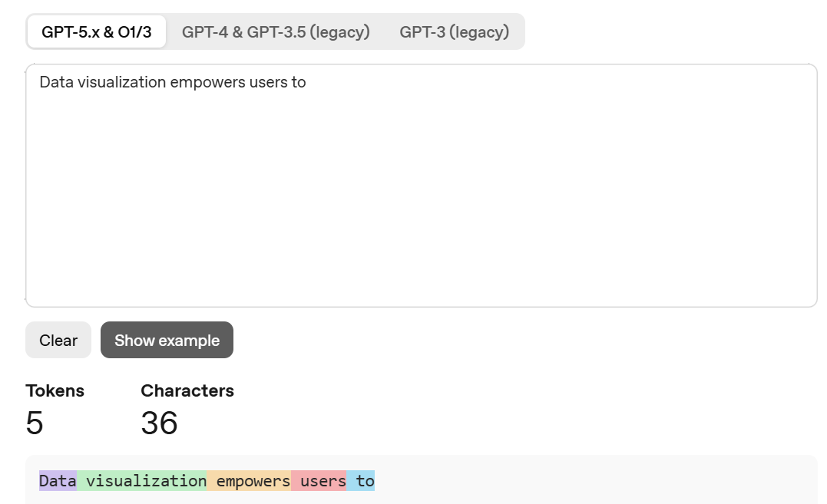Click the highlighted 'to' token

361,481
